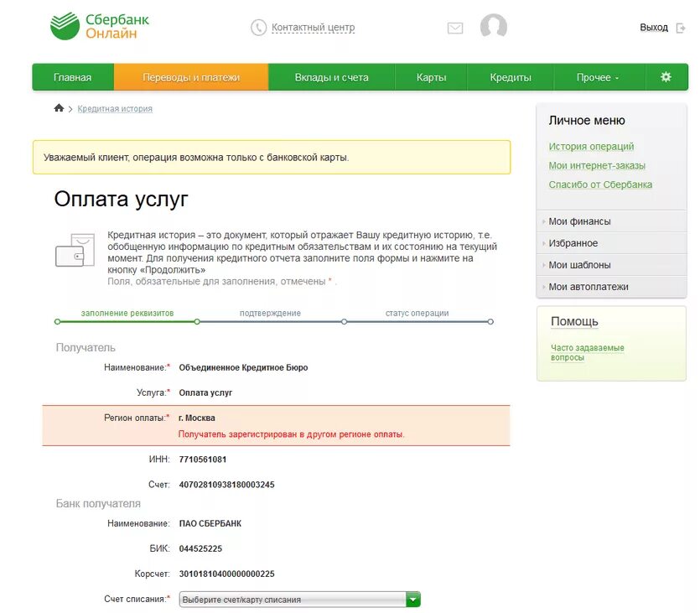The width and height of the screenshot is (700, 613).
Task: Open Спасибо от Сбербанка link
Action: click(600, 184)
